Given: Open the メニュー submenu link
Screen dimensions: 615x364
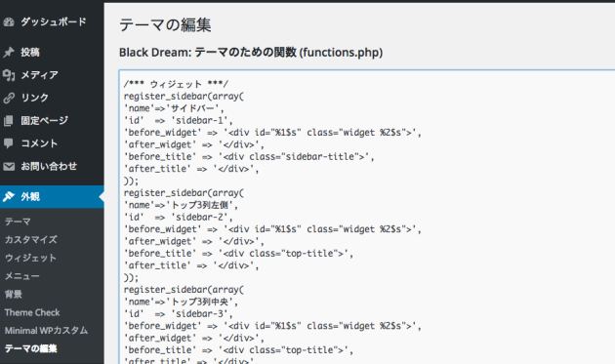Looking at the screenshot, I should [x=21, y=276].
